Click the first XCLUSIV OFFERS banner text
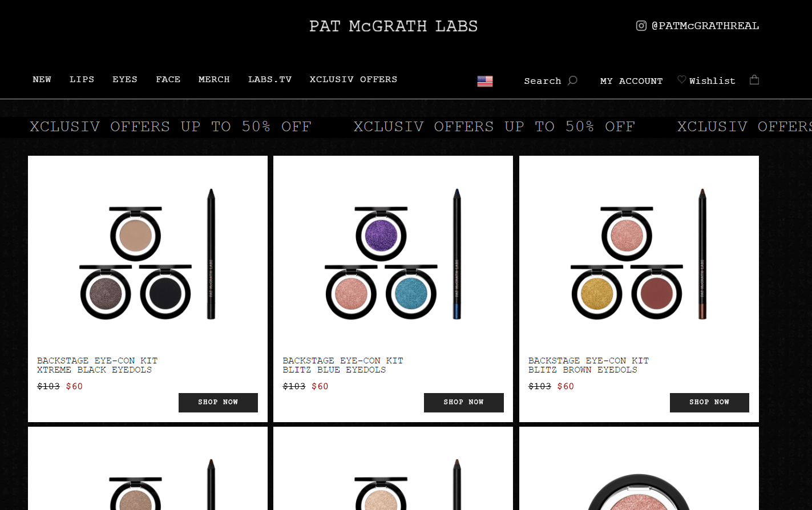This screenshot has height=510, width=812. tap(171, 127)
